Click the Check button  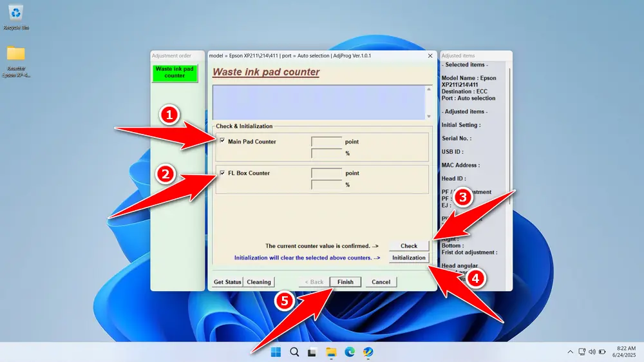point(409,245)
